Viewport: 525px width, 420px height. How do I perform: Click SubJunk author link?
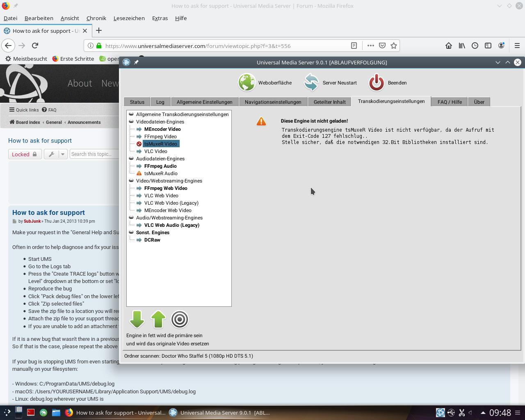coord(32,221)
